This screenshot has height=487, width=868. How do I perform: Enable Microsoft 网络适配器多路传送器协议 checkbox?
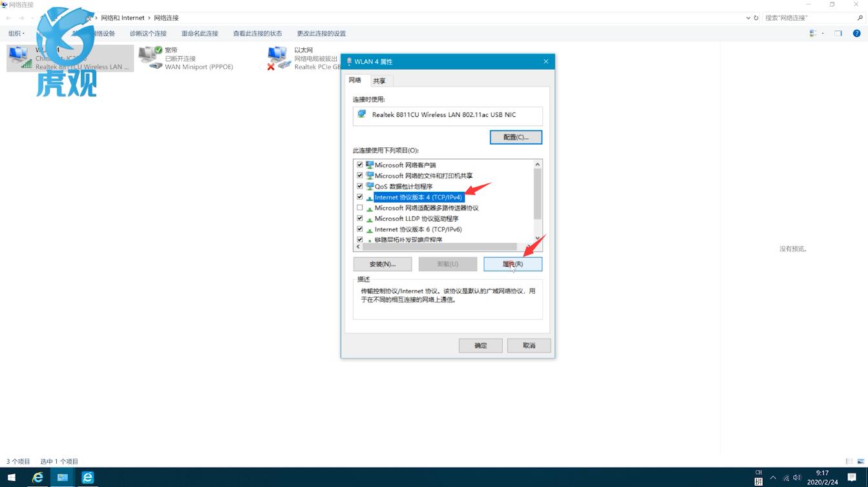(x=360, y=208)
